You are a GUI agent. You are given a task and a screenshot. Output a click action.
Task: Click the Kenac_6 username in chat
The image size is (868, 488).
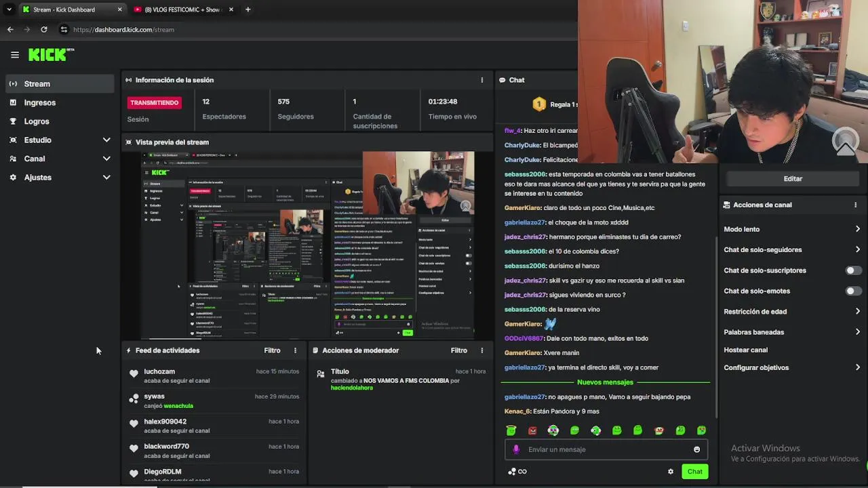pyautogui.click(x=517, y=411)
